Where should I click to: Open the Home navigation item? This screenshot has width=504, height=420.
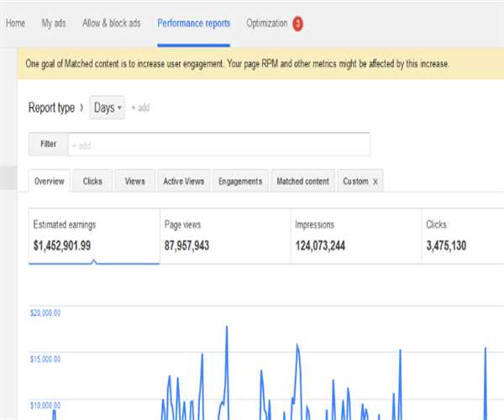(15, 24)
